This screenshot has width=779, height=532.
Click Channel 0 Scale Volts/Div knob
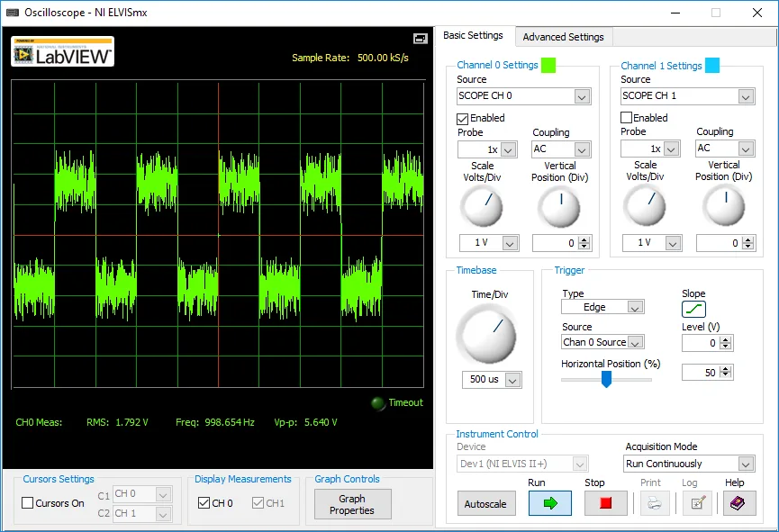pos(482,207)
